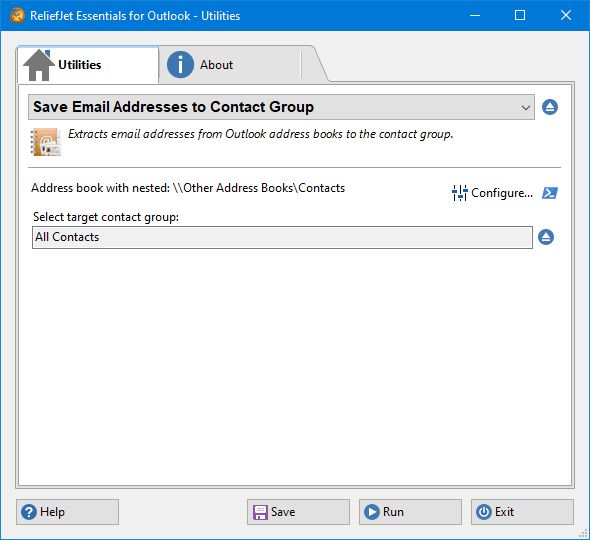Open the PowerShell command-line icon
590x540 pixels.
point(550,193)
